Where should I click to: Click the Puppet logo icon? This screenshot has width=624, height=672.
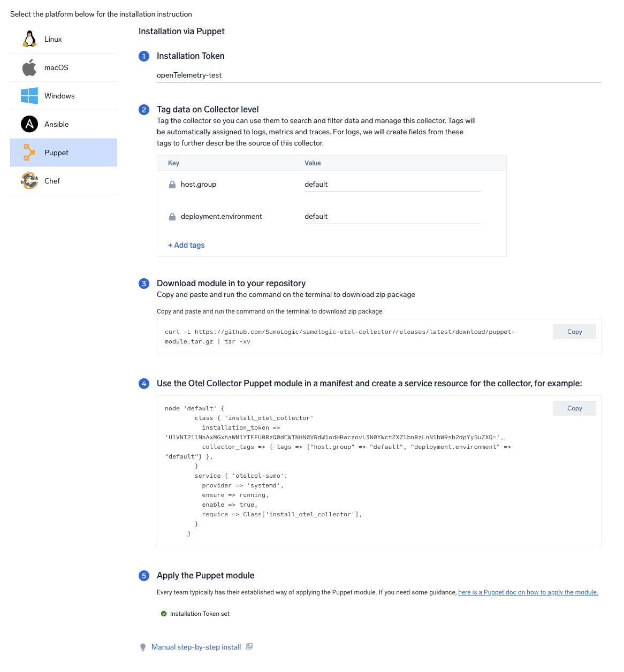click(x=29, y=152)
